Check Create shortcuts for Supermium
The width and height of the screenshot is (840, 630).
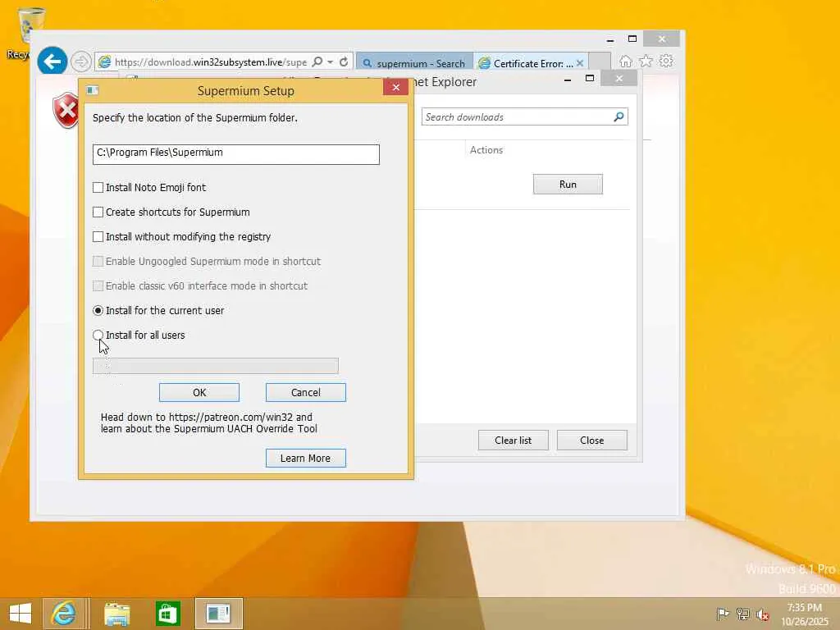[98, 212]
